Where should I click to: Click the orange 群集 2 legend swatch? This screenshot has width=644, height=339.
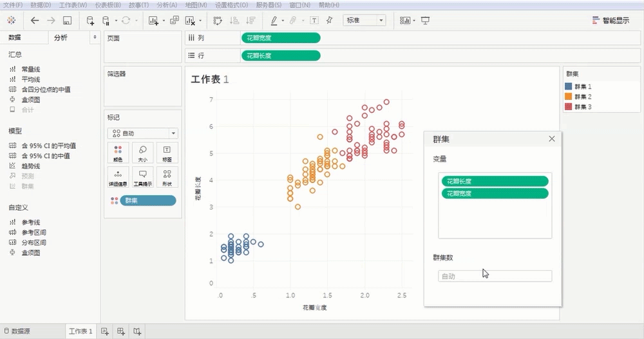click(568, 97)
